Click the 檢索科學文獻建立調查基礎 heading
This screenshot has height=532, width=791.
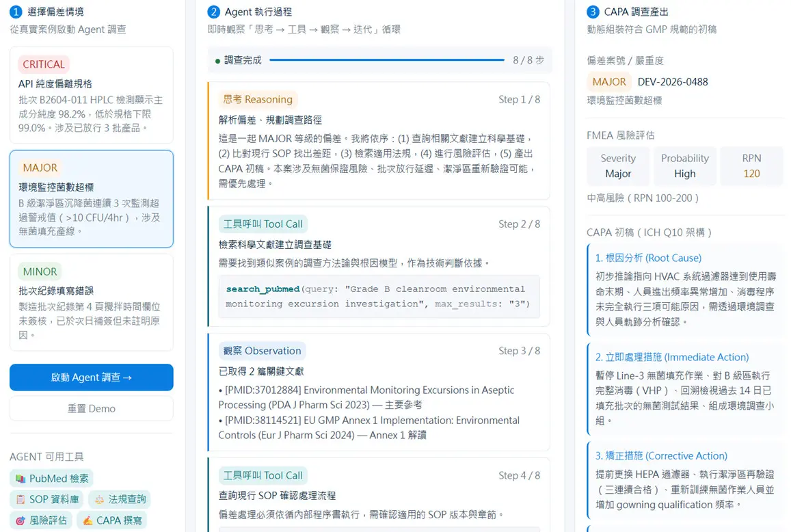click(275, 245)
